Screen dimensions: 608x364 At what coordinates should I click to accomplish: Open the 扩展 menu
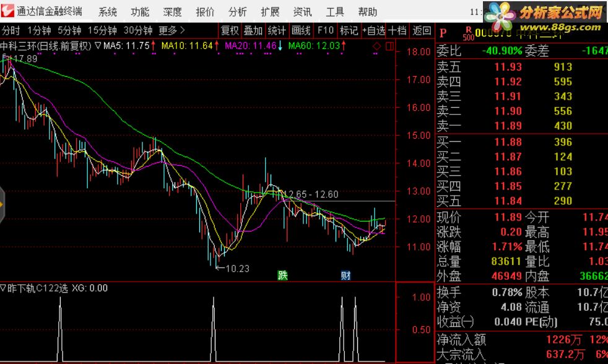point(271,12)
